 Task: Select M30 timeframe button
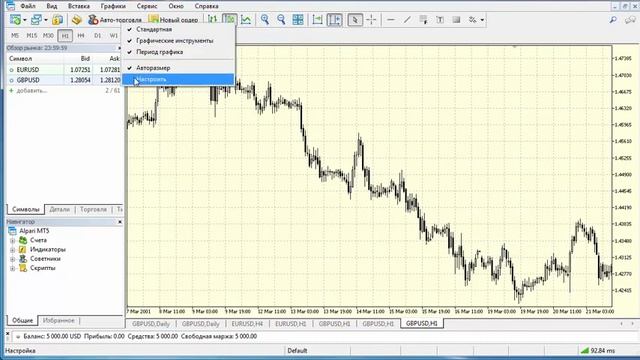[48, 36]
